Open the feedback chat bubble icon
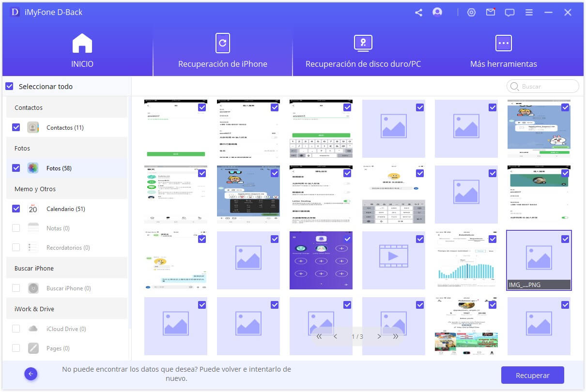The width and height of the screenshot is (586, 392). click(x=509, y=13)
